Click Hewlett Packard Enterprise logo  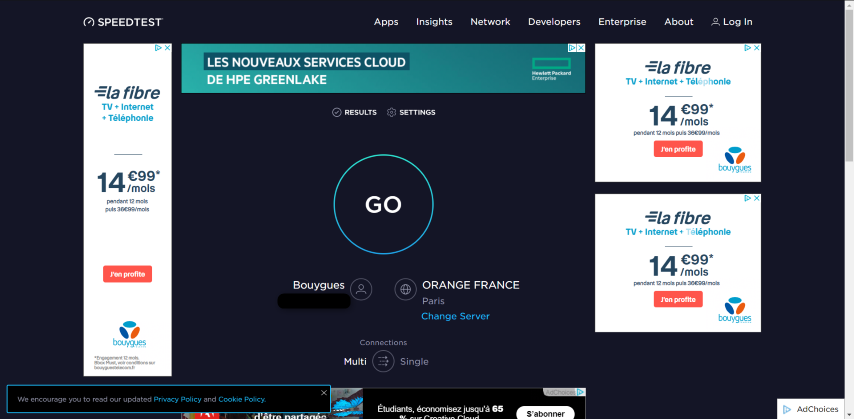pyautogui.click(x=551, y=69)
